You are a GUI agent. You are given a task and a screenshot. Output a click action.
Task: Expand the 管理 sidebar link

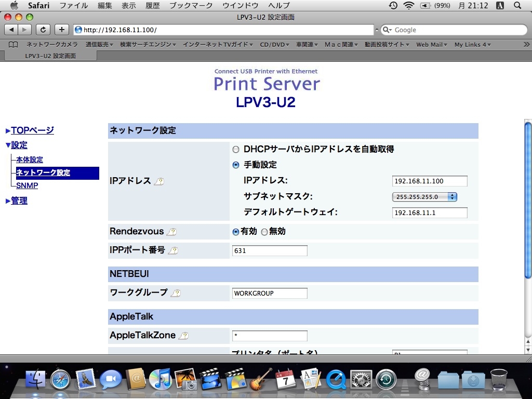tap(19, 201)
